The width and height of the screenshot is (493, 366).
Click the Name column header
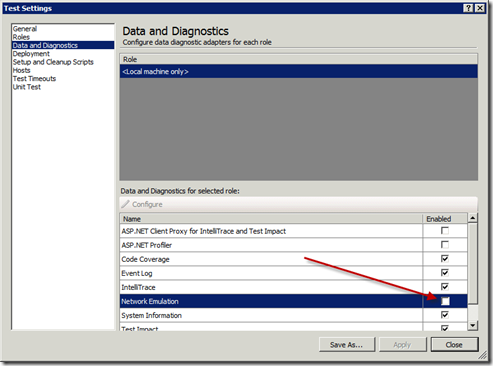[x=271, y=219]
